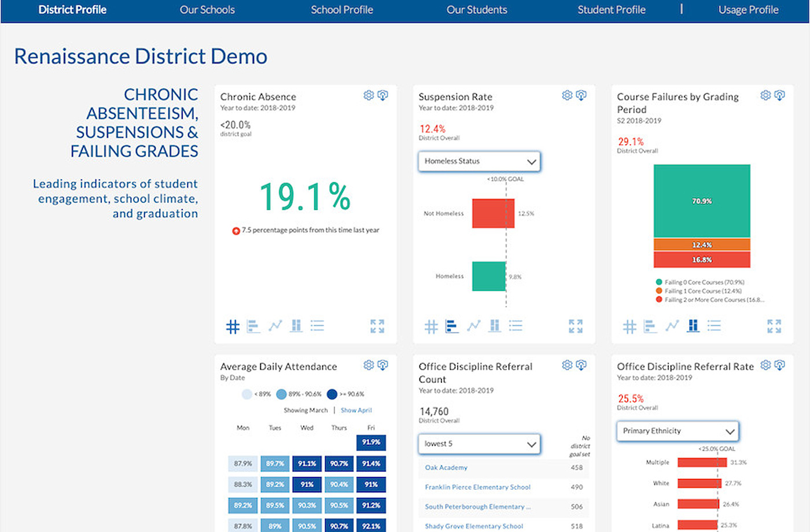The image size is (810, 532).
Task: Click the >= 90.6% attendance legend swatch
Action: 332,394
